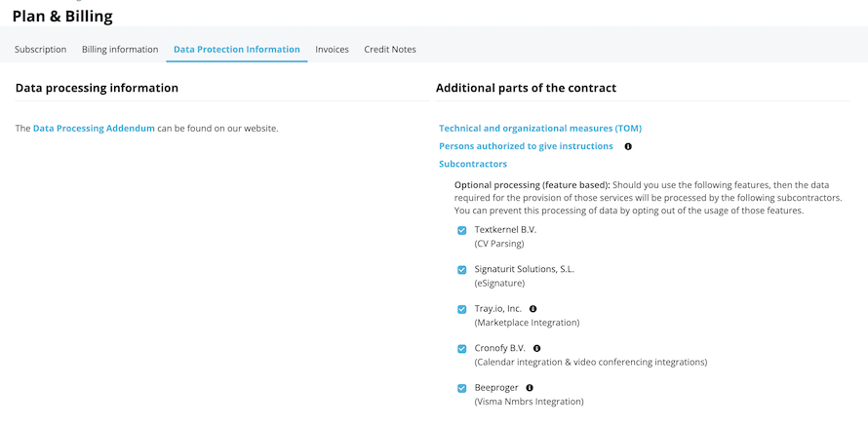Disable the Tray.io, Inc. checkbox
This screenshot has height=426, width=868.
461,309
